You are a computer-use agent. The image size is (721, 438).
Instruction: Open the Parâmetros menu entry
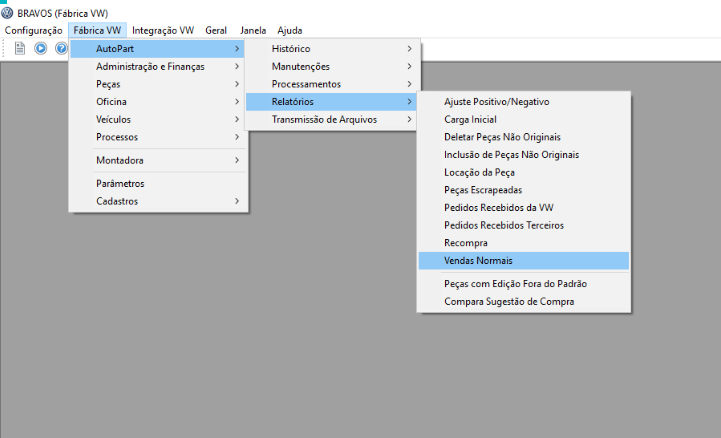[x=158, y=183]
